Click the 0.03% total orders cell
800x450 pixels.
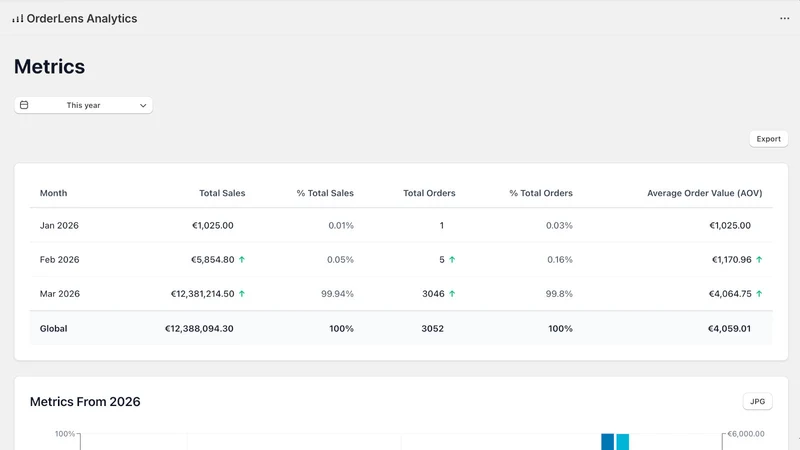pos(559,226)
